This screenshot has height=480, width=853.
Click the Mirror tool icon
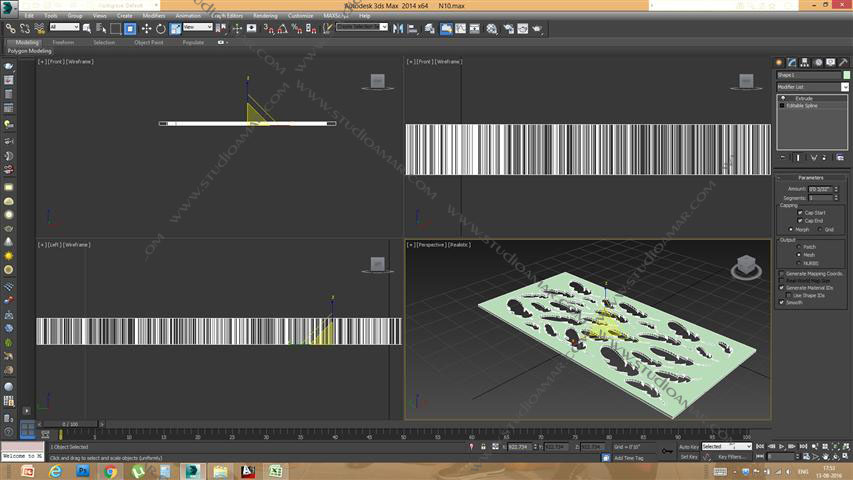click(399, 29)
